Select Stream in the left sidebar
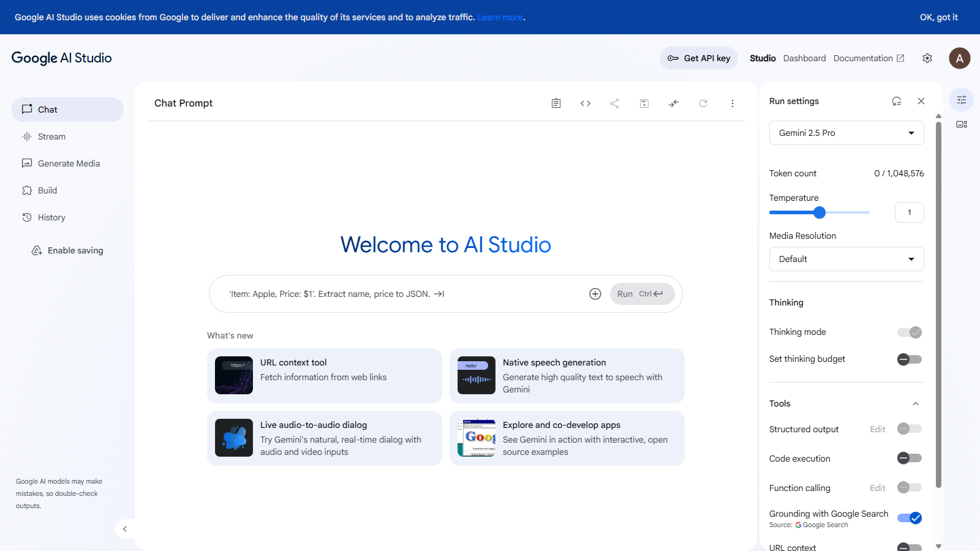980x551 pixels. 51,136
